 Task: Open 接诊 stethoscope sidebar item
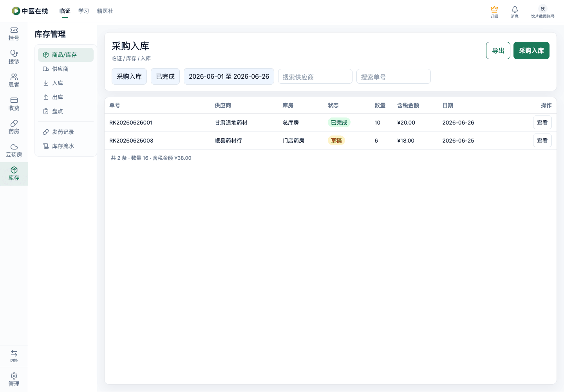14,57
